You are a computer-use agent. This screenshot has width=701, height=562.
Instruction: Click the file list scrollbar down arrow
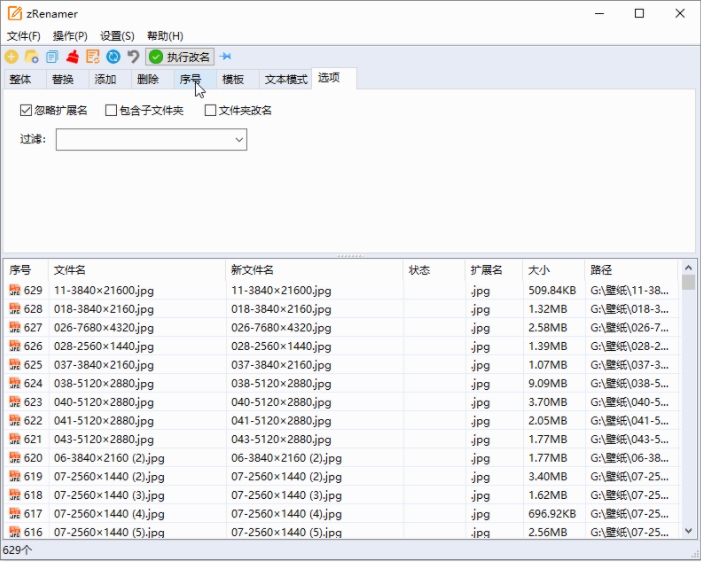688,531
